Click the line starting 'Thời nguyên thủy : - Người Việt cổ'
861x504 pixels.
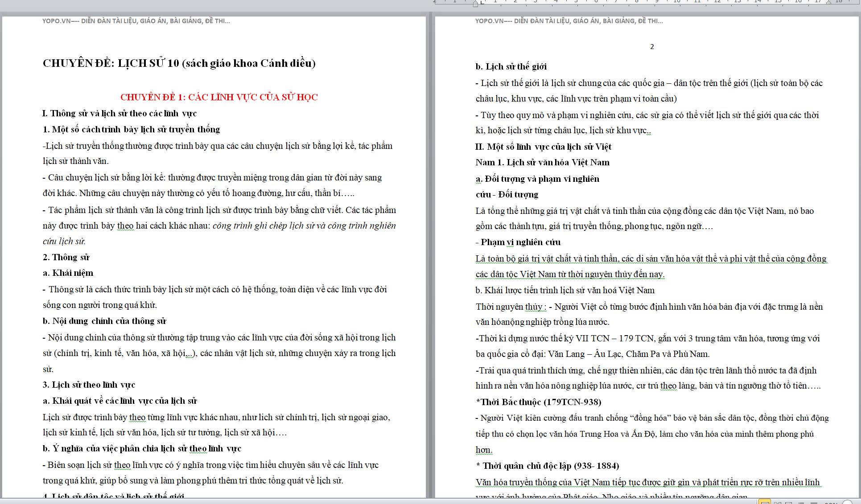coord(649,307)
